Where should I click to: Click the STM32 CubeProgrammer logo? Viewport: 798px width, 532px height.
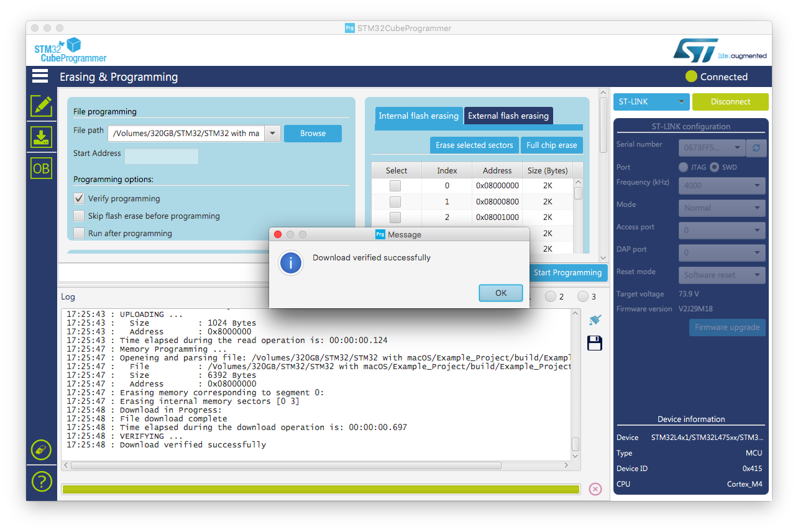(70, 50)
